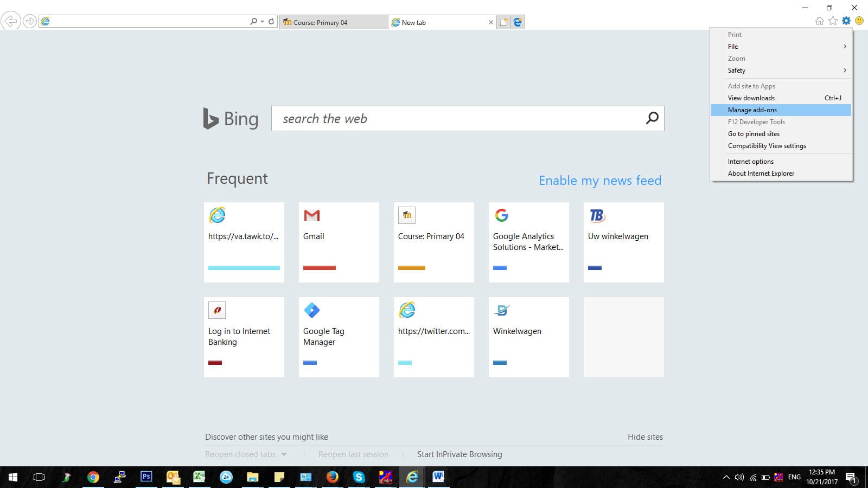Click the volume speaker tray icon

pyautogui.click(x=739, y=477)
